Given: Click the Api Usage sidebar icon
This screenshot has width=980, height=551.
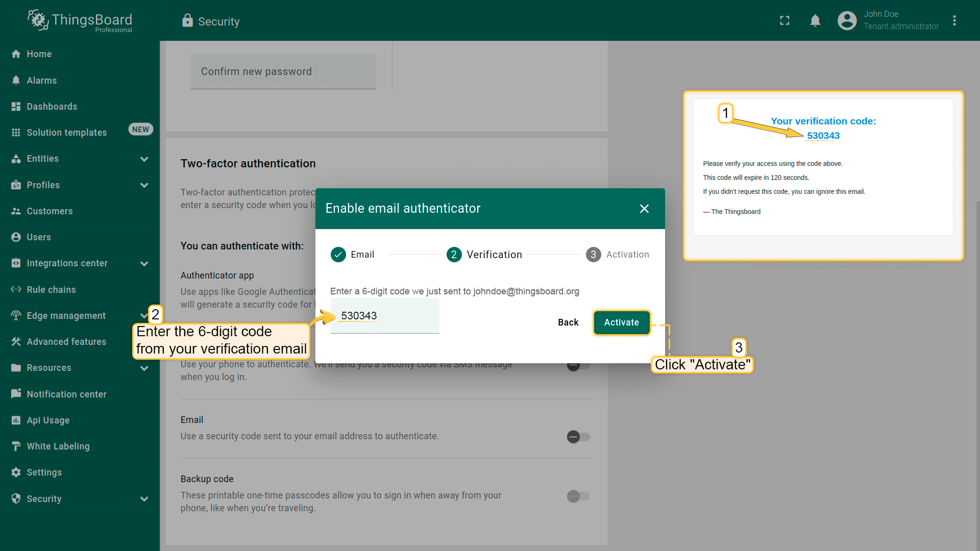Looking at the screenshot, I should click(16, 420).
